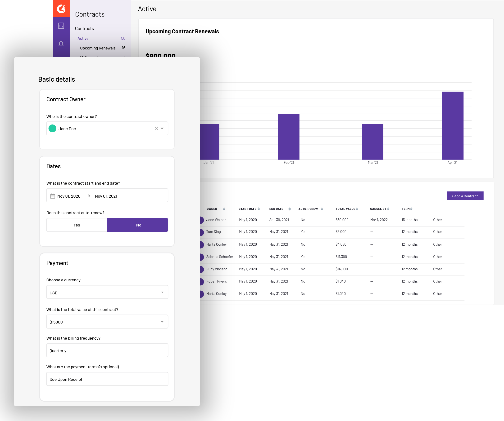
Task: Switch to Upcoming Renewals in the sidebar
Action: 97,48
